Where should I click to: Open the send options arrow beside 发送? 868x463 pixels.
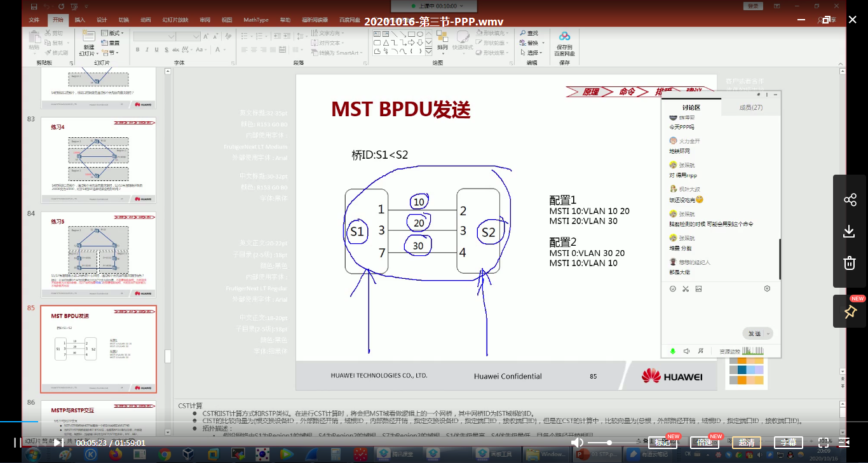click(768, 334)
